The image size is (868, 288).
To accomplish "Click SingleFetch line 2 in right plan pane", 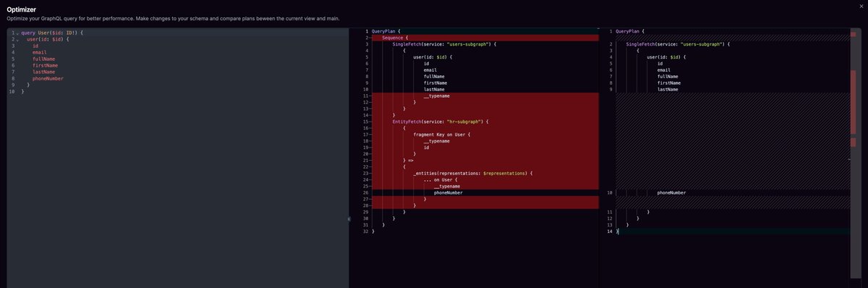I will (678, 44).
